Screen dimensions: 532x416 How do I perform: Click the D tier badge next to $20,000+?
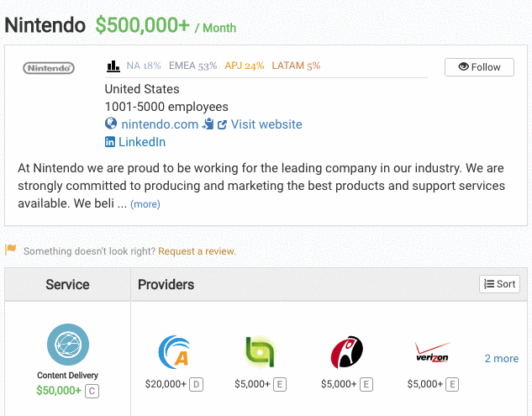196,384
